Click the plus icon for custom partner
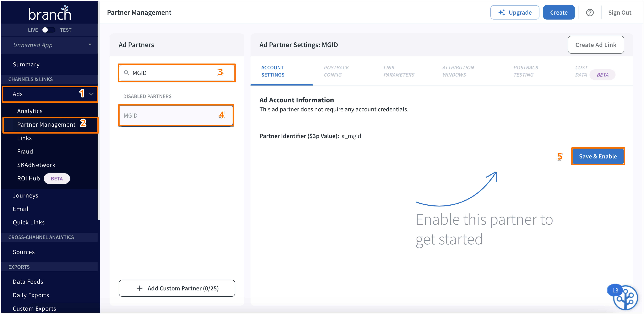The height and width of the screenshot is (314, 644). coord(140,288)
